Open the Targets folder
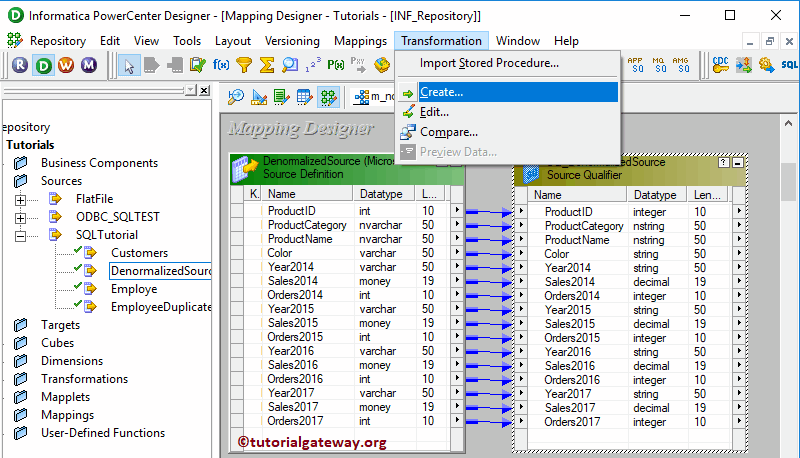The width and height of the screenshot is (800, 458). pos(60,325)
